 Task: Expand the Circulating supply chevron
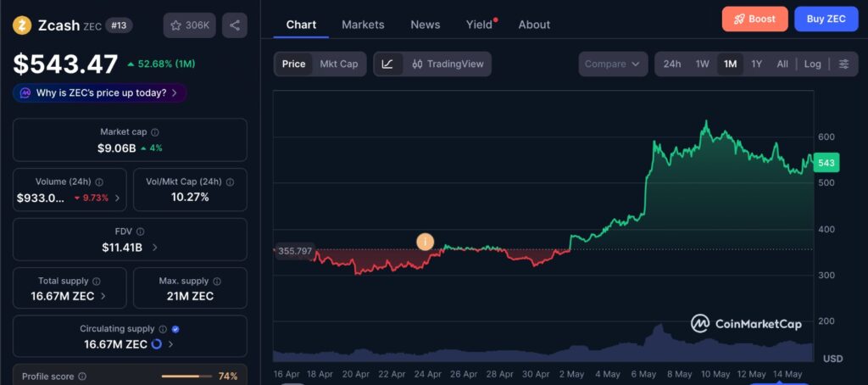[170, 344]
